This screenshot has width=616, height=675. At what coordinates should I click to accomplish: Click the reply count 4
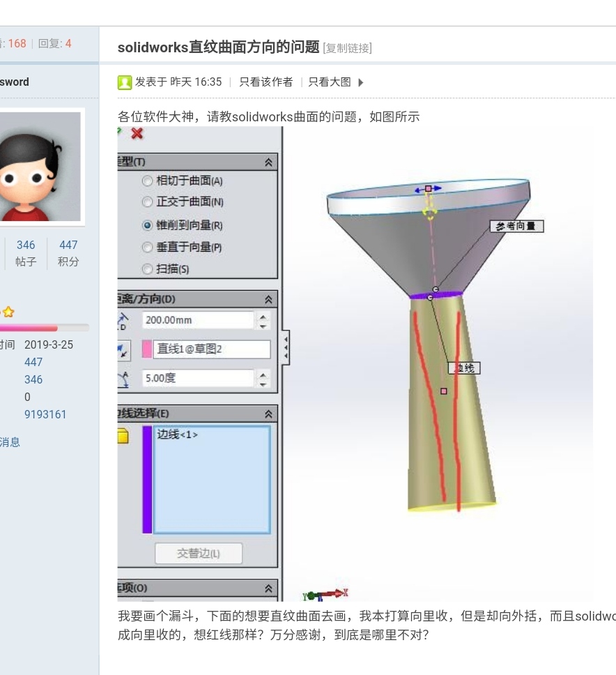[68, 43]
